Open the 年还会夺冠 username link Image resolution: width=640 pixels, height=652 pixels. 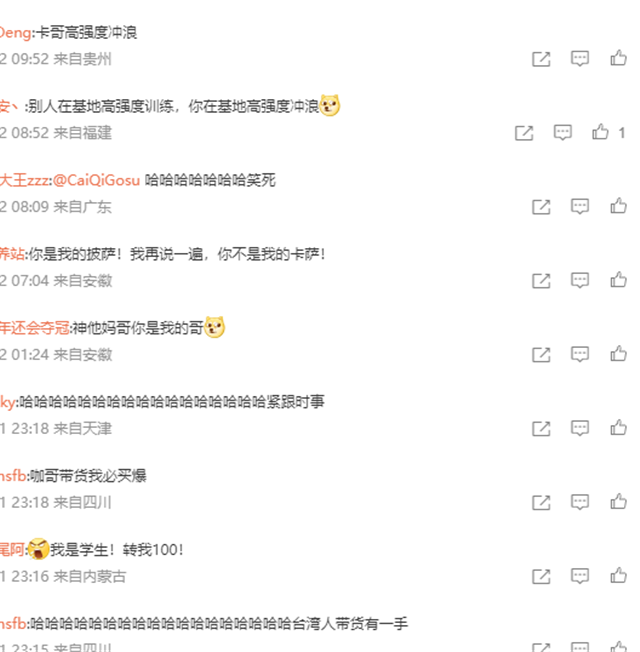click(x=35, y=328)
